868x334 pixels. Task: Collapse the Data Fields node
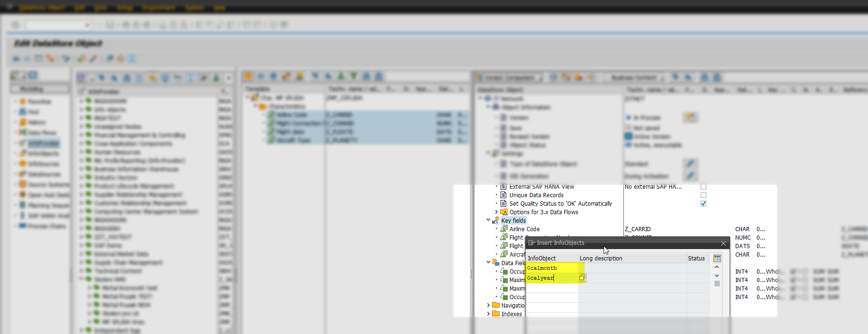(x=488, y=263)
